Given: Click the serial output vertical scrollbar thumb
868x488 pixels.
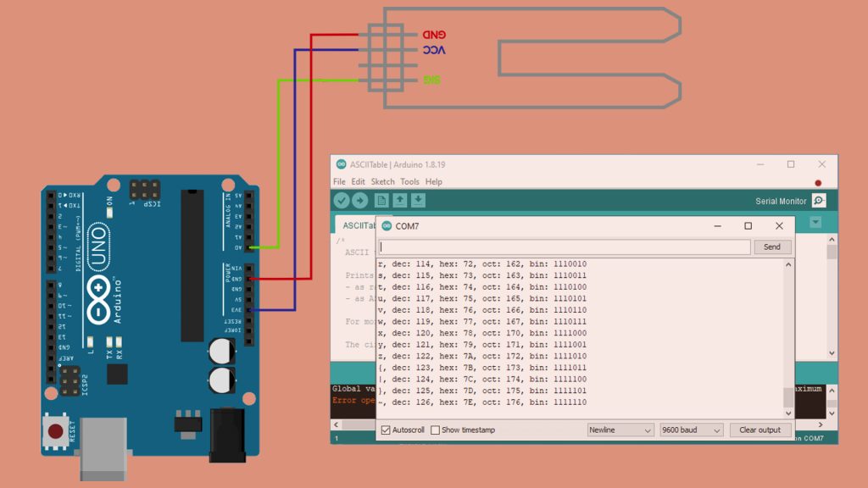Looking at the screenshot, I should click(x=788, y=396).
